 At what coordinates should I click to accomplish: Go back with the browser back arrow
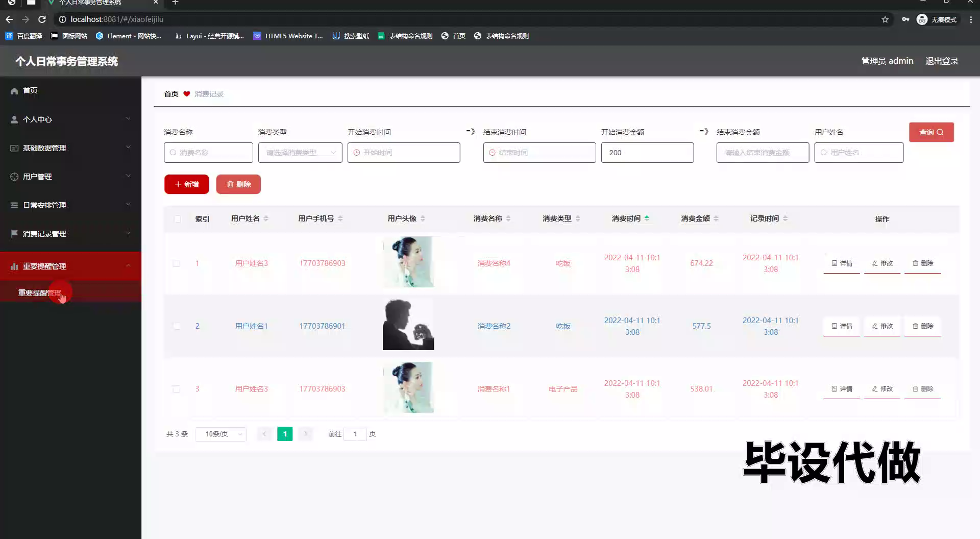(9, 19)
